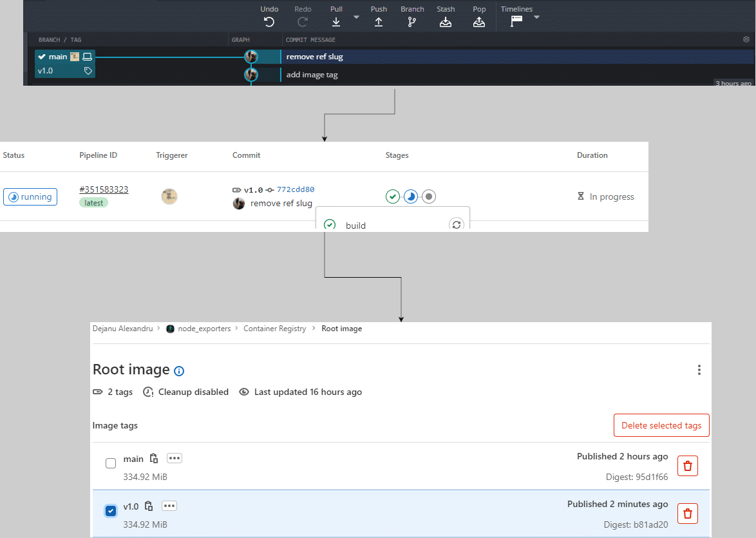Click the COMMIT MESSAGE column header
The image size is (756, 538).
[310, 39]
